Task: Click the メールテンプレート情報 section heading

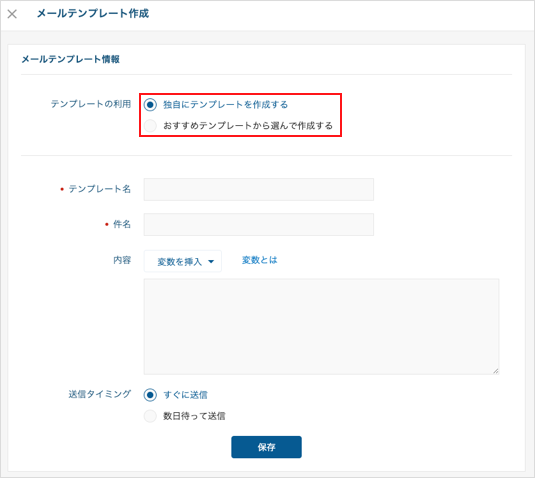Action: click(71, 59)
